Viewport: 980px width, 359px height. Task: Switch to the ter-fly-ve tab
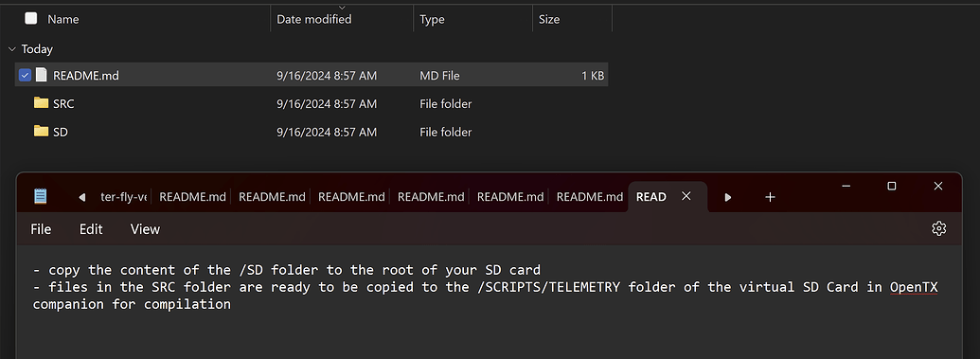click(124, 196)
